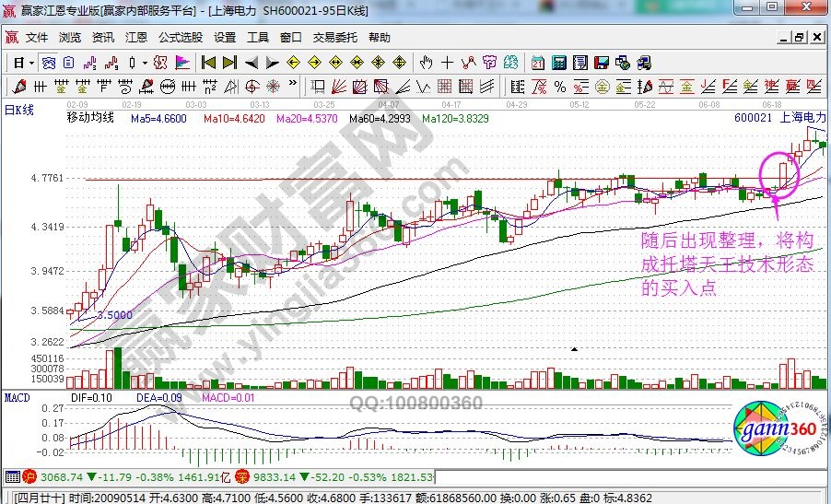
Task: Open the calendar icon showing 21
Action: pyautogui.click(x=537, y=63)
